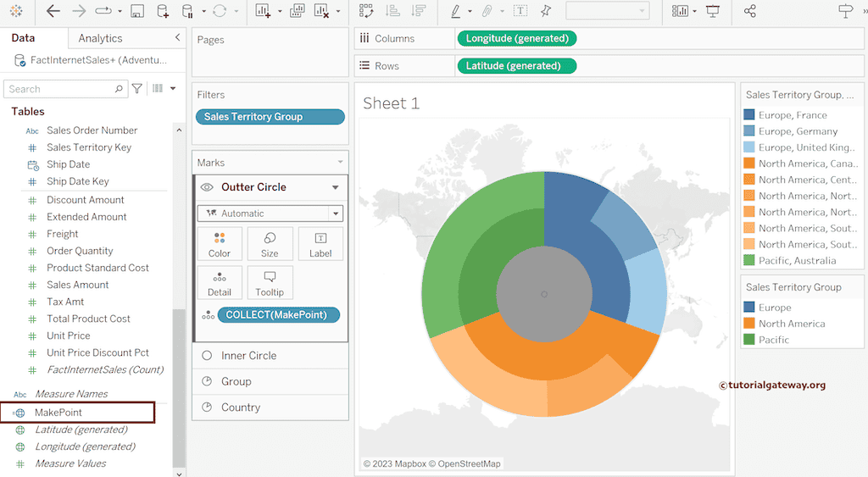Switch to the Analytics tab
The width and height of the screenshot is (868, 477).
100,38
